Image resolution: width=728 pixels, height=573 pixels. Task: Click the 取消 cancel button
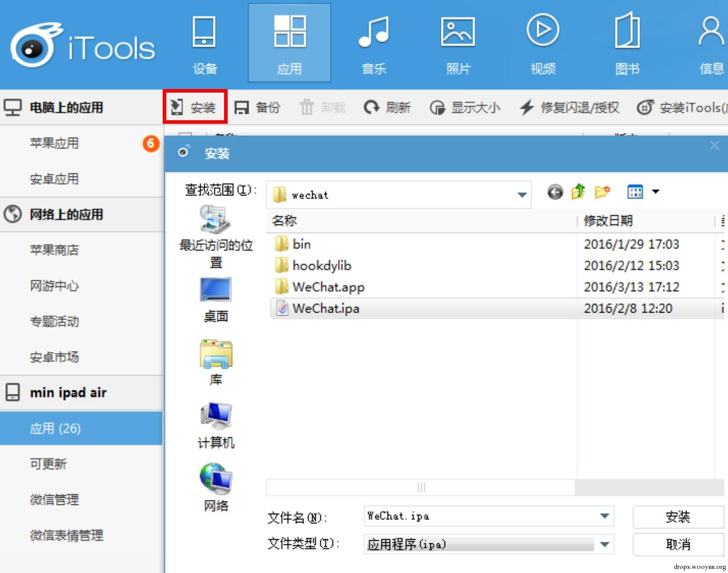(x=678, y=544)
